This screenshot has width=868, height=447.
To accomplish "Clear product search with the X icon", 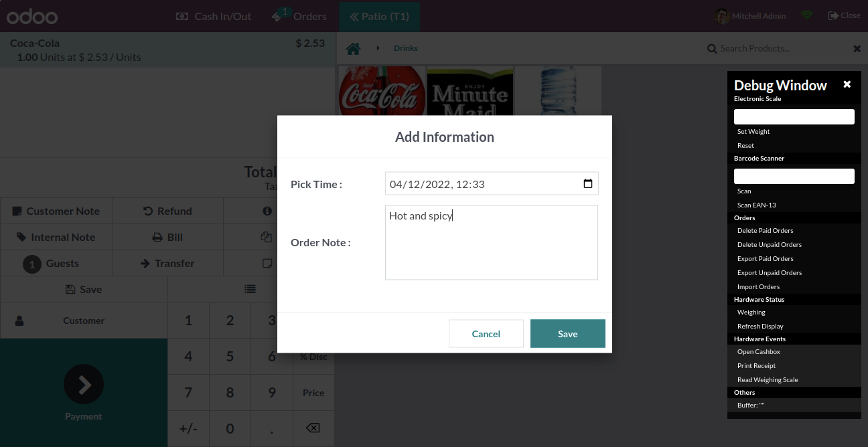I will 857,48.
